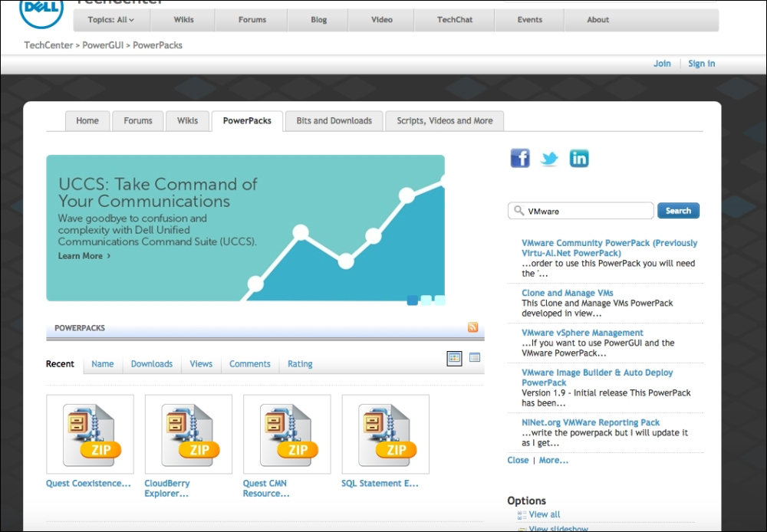Expand More search results link

coord(554,460)
